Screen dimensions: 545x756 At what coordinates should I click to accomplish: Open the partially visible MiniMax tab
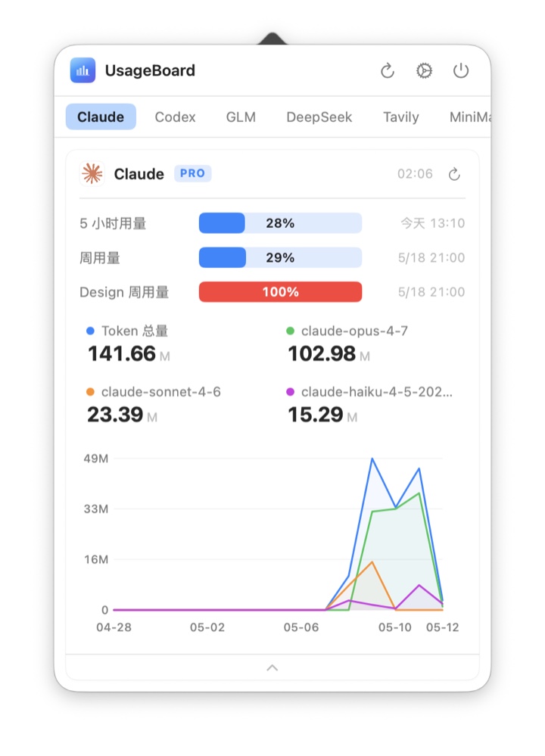click(x=470, y=117)
